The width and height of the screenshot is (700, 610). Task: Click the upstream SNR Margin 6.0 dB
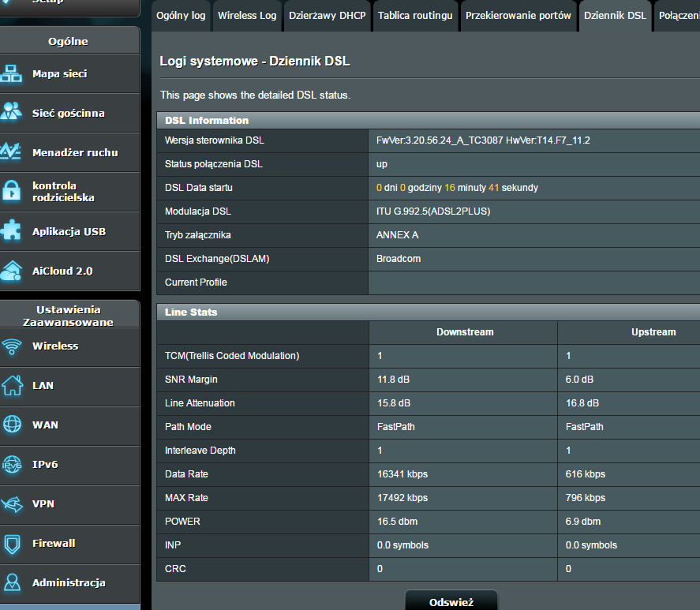[579, 379]
